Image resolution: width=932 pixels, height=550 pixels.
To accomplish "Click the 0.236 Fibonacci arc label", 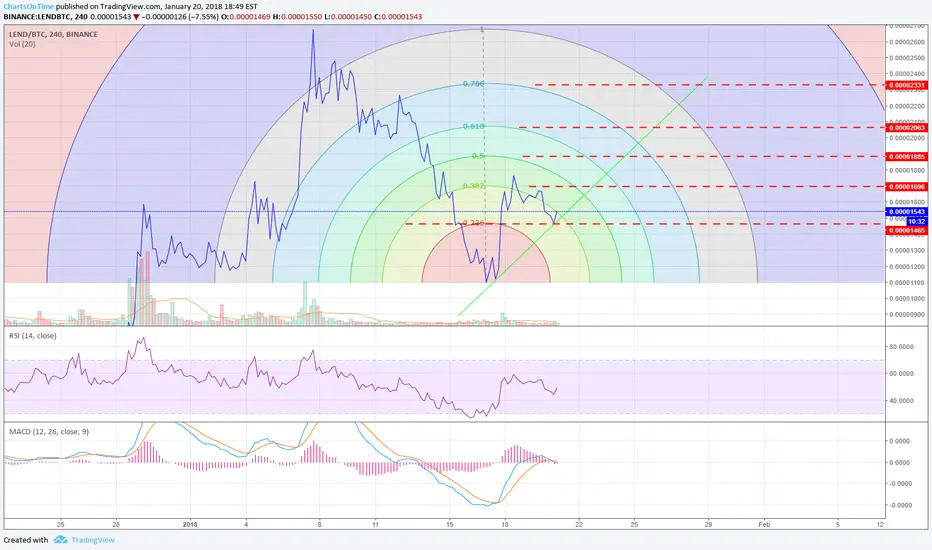I will click(474, 223).
